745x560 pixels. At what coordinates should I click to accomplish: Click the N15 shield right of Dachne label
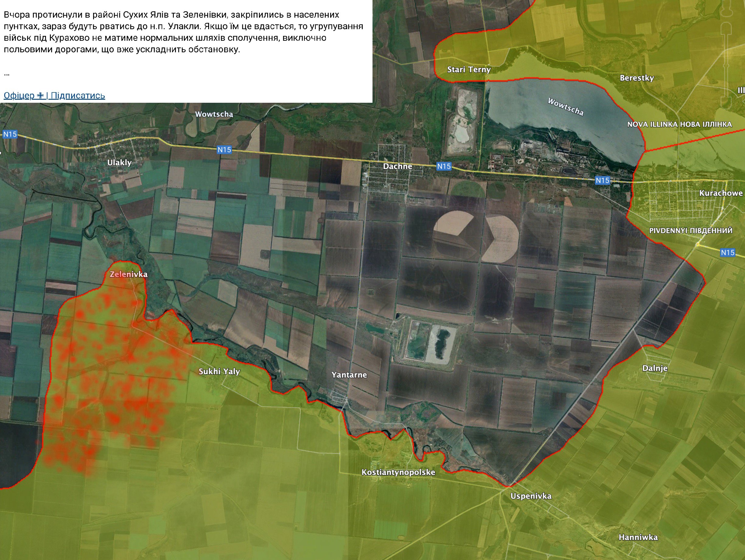(x=444, y=166)
